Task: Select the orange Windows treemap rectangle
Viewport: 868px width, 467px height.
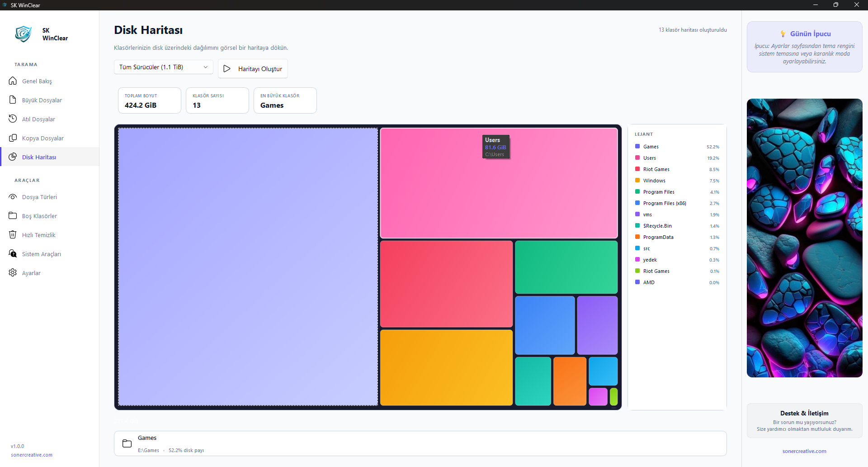Action: (x=446, y=367)
